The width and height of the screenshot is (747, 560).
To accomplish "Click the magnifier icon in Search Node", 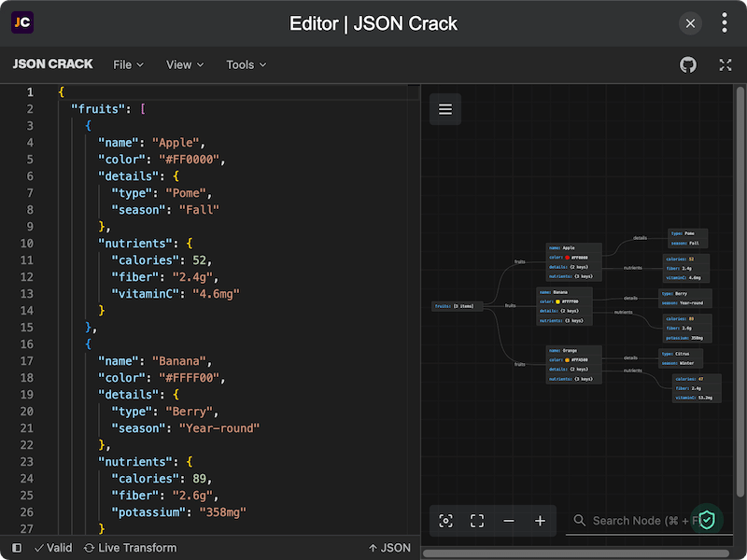I will (579, 520).
